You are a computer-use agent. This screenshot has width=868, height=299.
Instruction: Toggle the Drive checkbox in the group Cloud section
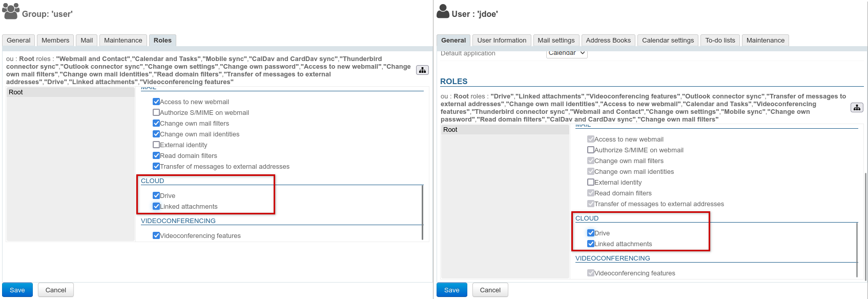156,195
